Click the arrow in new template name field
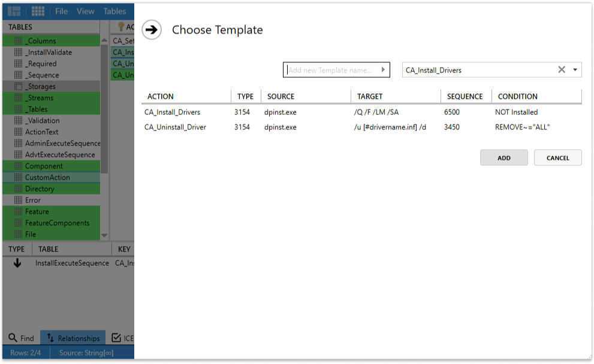The width and height of the screenshot is (594, 364). [383, 69]
